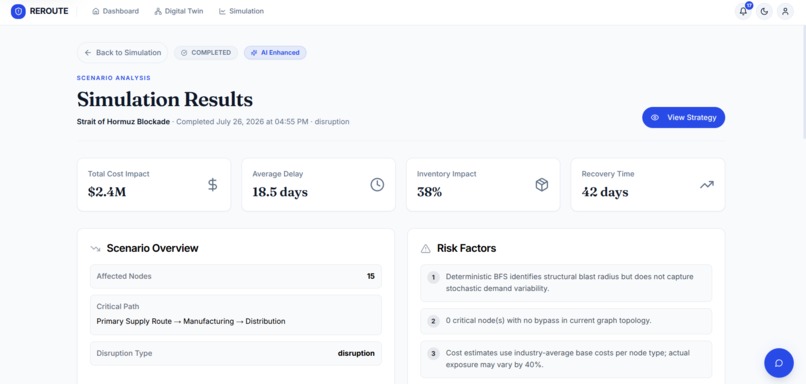Click the AI Enhanced badge
The width and height of the screenshot is (806, 384).
(x=275, y=52)
